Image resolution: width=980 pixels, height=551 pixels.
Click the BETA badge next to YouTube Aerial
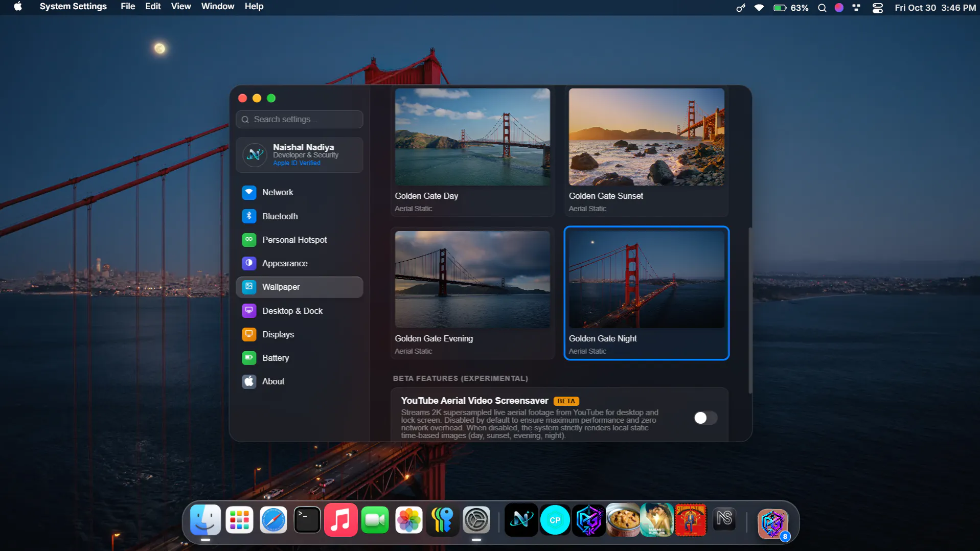click(566, 401)
